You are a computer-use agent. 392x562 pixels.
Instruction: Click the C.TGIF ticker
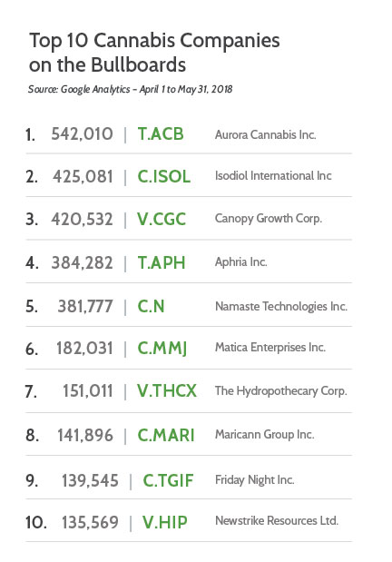[168, 480]
